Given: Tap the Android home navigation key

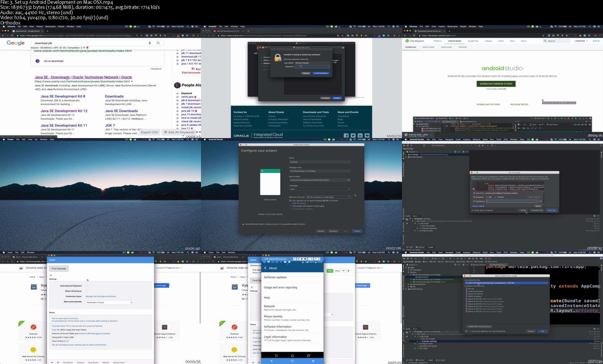Looking at the screenshot, I should 292,356.
